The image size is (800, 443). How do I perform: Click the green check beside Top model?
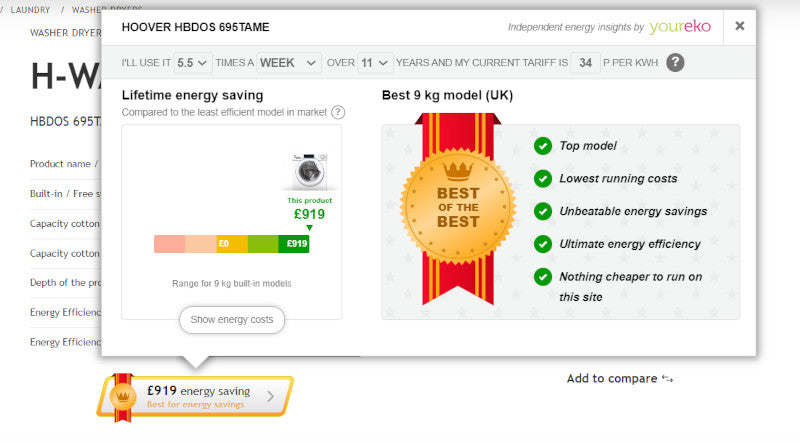(543, 146)
